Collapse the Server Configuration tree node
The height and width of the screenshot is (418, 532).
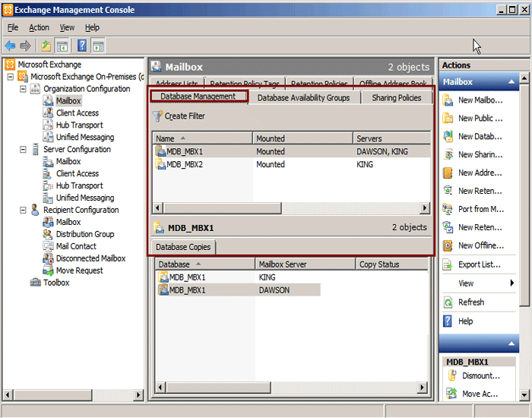click(x=23, y=149)
